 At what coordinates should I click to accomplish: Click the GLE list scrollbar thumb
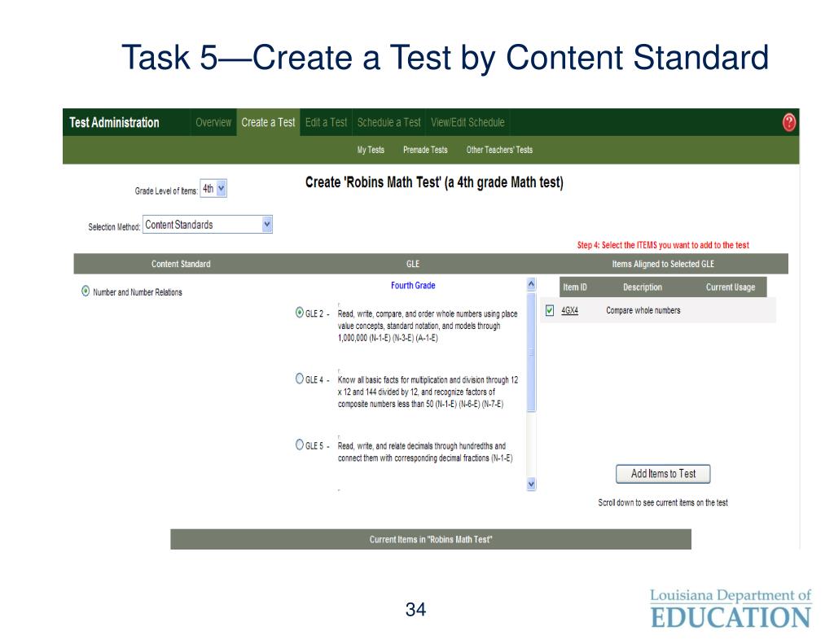click(x=531, y=352)
